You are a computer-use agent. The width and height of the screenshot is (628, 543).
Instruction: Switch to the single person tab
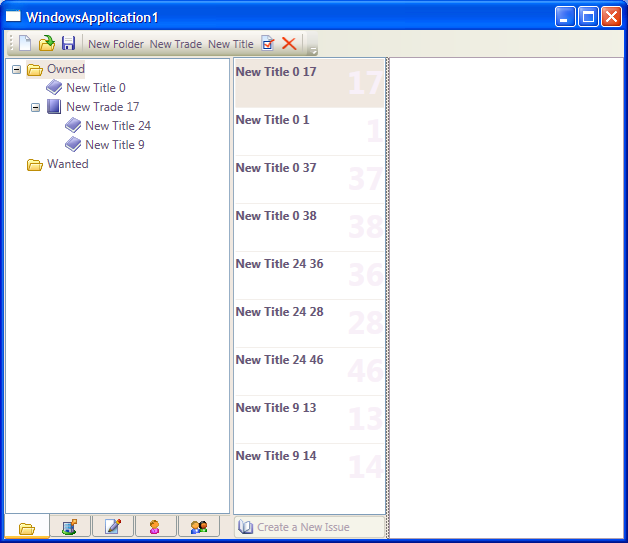click(155, 527)
